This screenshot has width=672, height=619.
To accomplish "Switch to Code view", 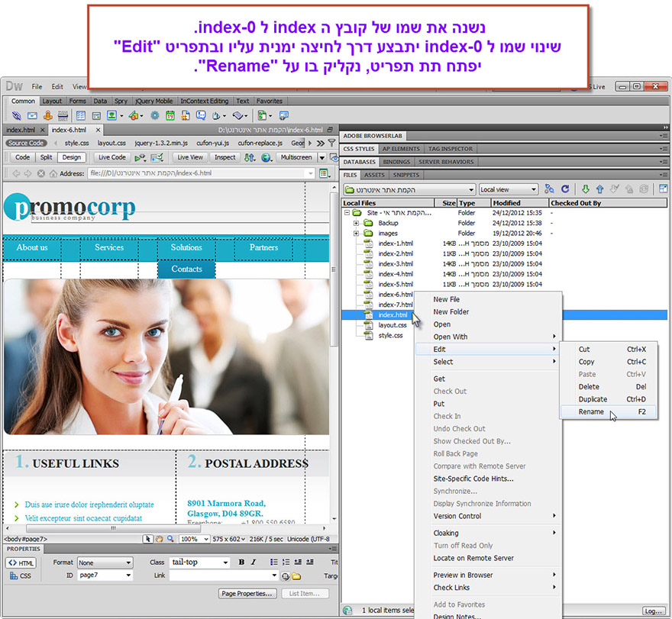I will coord(22,157).
